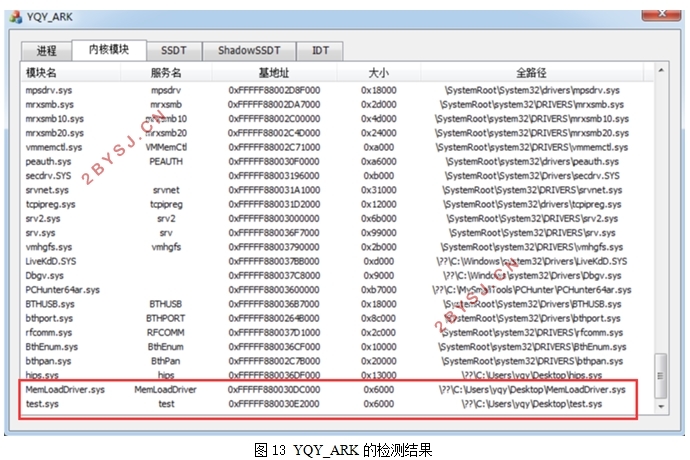This screenshot has width=690, height=460.
Task: Sort by 服务名 column header
Action: pos(166,73)
